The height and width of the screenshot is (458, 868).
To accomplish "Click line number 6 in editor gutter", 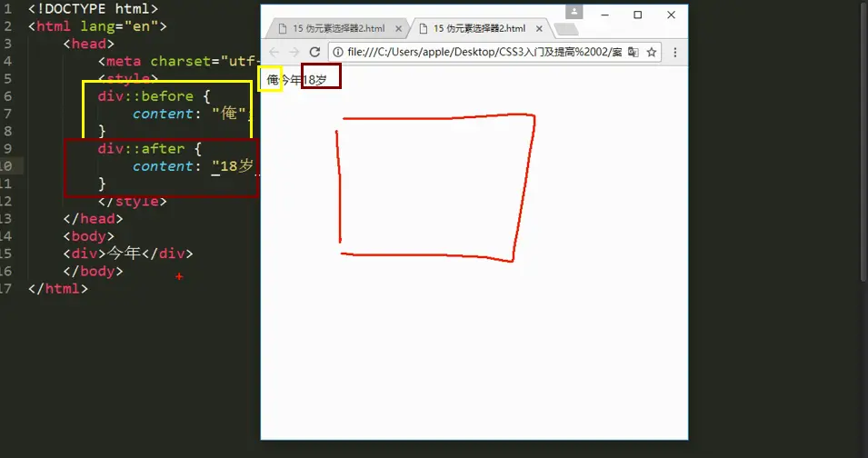I will click(8, 96).
